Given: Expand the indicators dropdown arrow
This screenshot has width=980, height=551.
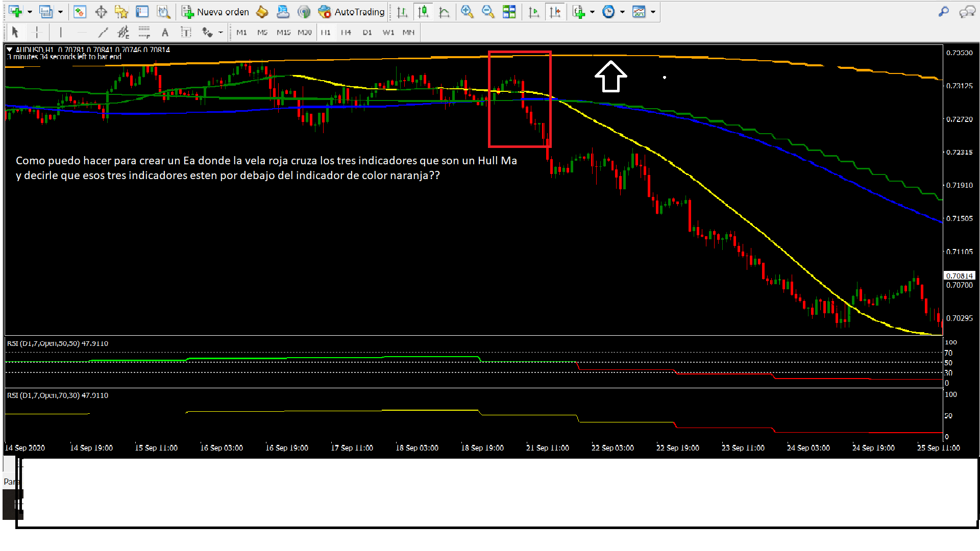Looking at the screenshot, I should pos(592,12).
